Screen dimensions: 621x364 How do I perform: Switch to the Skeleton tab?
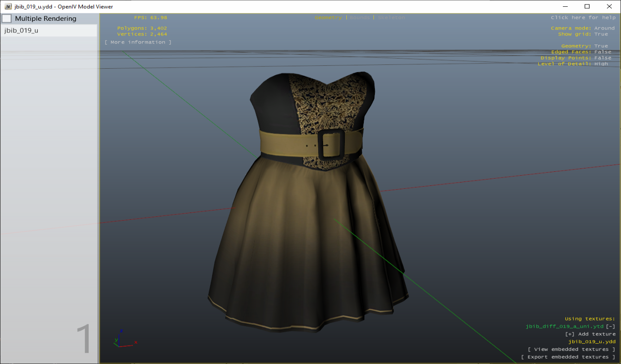coord(391,17)
